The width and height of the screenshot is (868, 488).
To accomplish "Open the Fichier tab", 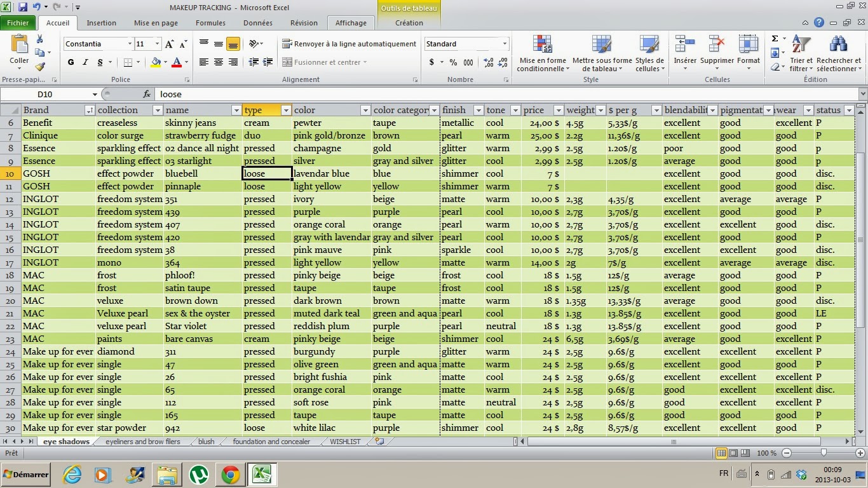I will click(x=18, y=23).
